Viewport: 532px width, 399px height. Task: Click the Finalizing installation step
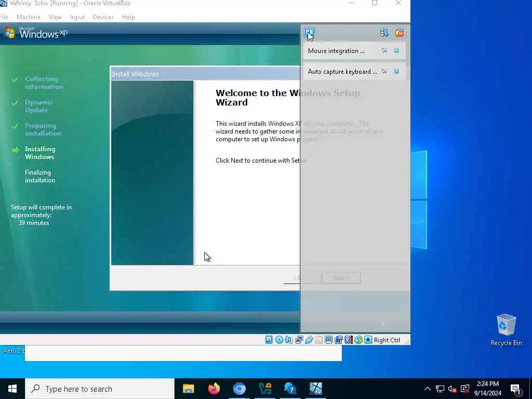(39, 176)
